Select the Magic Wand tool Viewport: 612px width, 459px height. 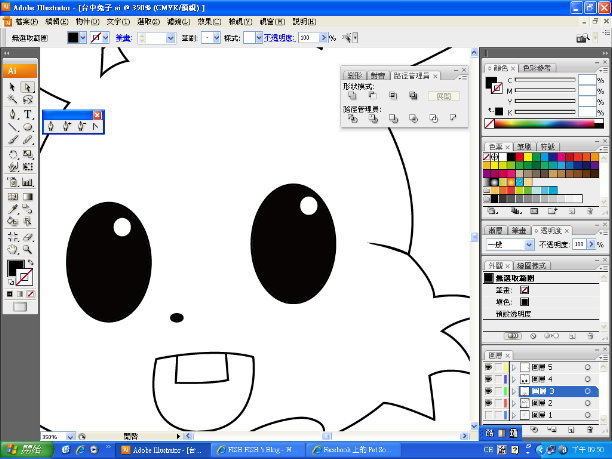[x=12, y=99]
